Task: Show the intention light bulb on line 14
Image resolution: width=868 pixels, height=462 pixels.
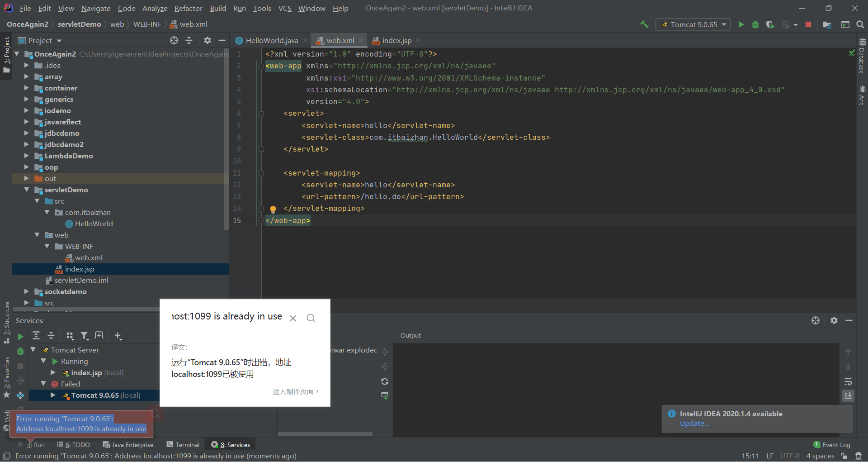Action: (273, 209)
